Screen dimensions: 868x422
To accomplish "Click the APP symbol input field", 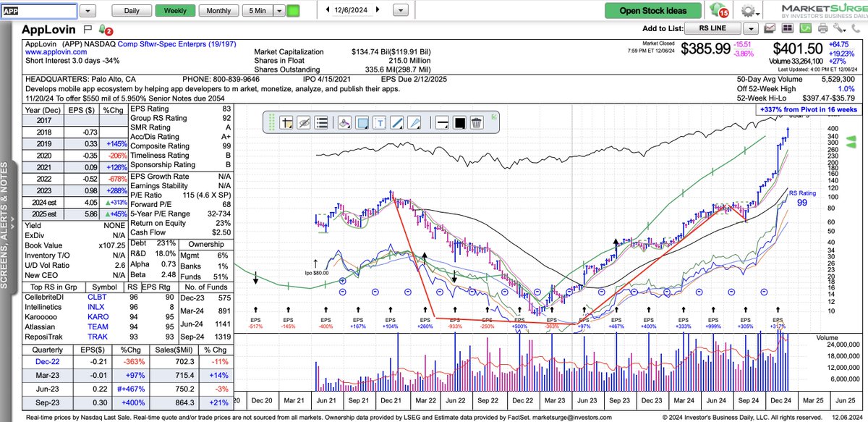I will [x=38, y=12].
